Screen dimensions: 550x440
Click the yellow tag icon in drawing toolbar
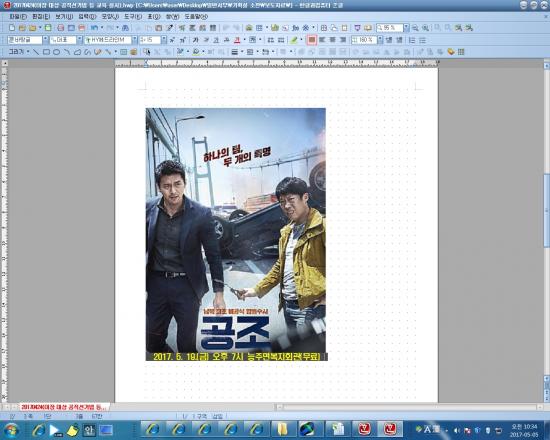point(451,52)
